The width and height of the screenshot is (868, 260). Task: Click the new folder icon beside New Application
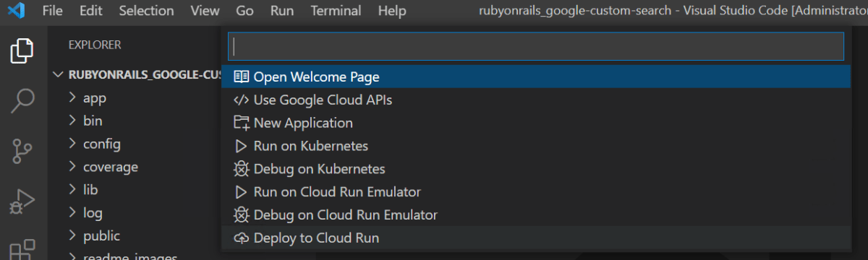(x=242, y=123)
